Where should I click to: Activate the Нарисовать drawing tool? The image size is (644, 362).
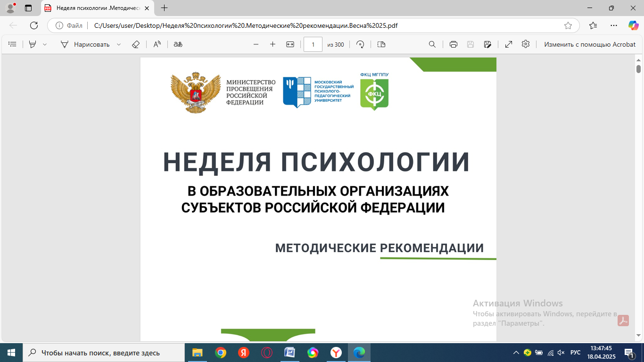coord(85,44)
